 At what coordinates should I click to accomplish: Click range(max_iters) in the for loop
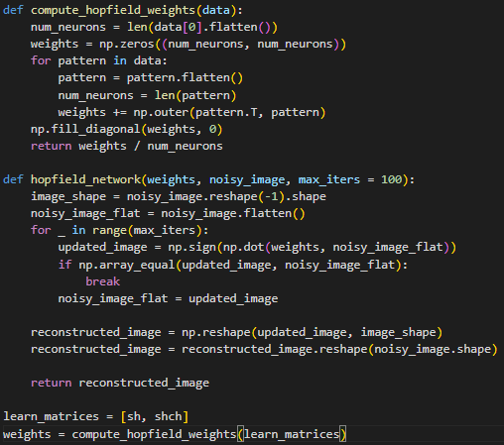point(147,230)
